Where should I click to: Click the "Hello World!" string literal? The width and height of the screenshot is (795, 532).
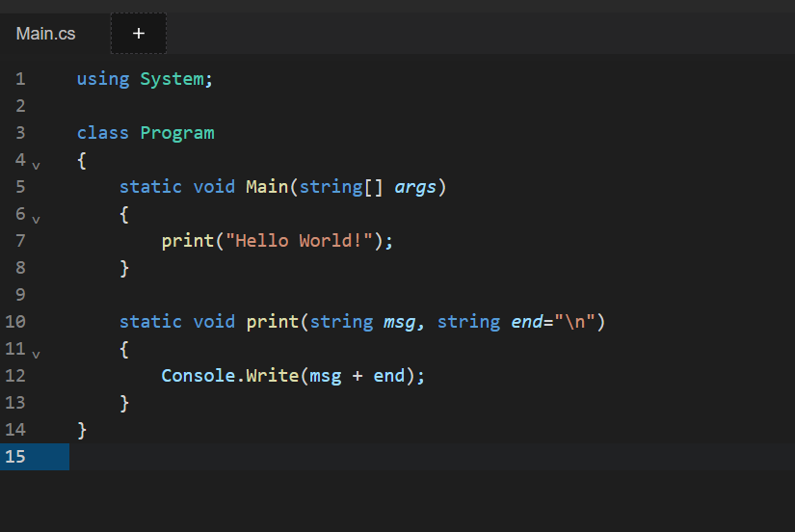pos(299,240)
